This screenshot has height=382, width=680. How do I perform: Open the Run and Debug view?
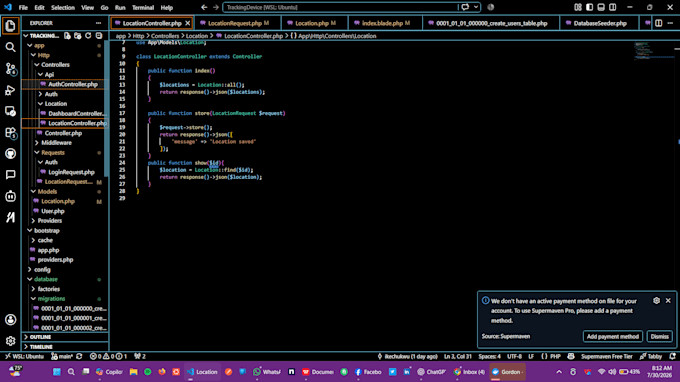pos(10,90)
